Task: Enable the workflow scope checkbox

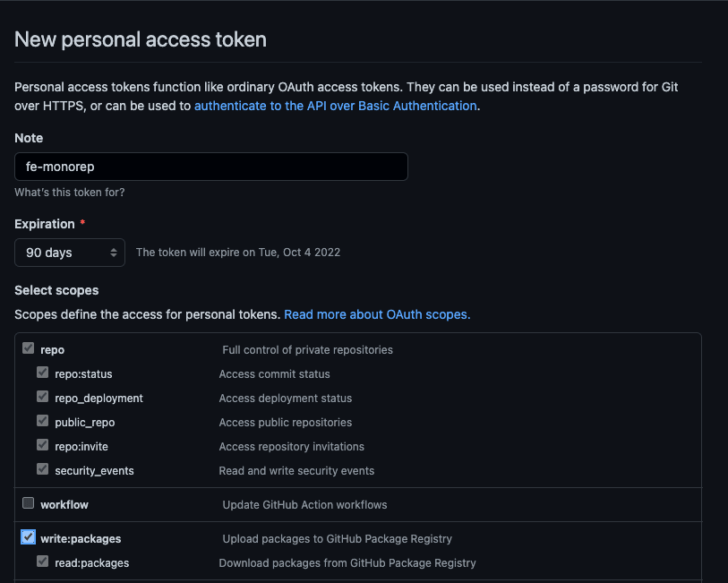Action: coord(28,503)
